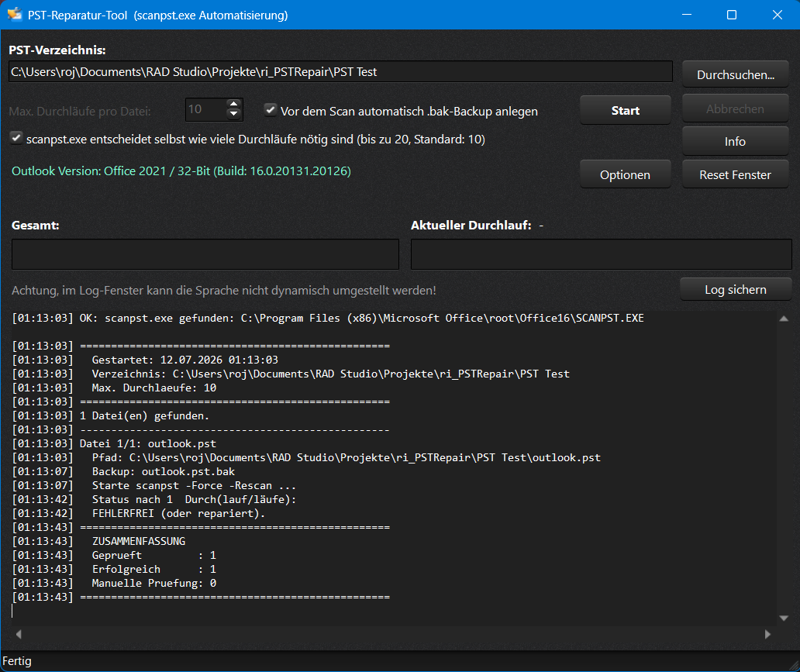The width and height of the screenshot is (800, 672).
Task: Click the Aktueller Durchlauf label
Action: [471, 225]
